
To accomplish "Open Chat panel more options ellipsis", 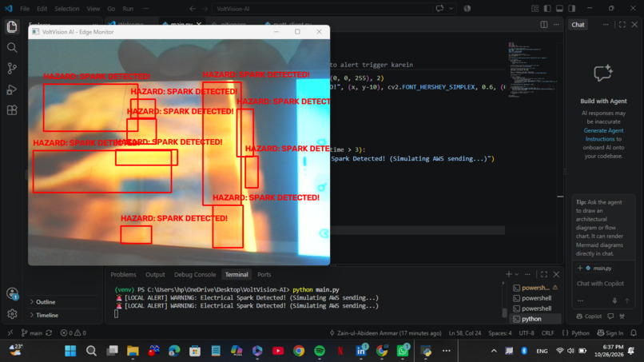I will pyautogui.click(x=606, y=25).
